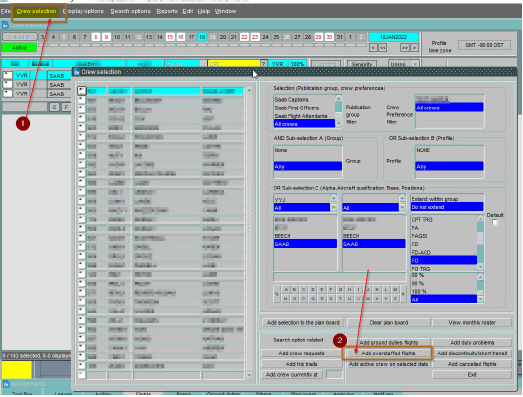Select day 22 in the calendar strip

244,37
